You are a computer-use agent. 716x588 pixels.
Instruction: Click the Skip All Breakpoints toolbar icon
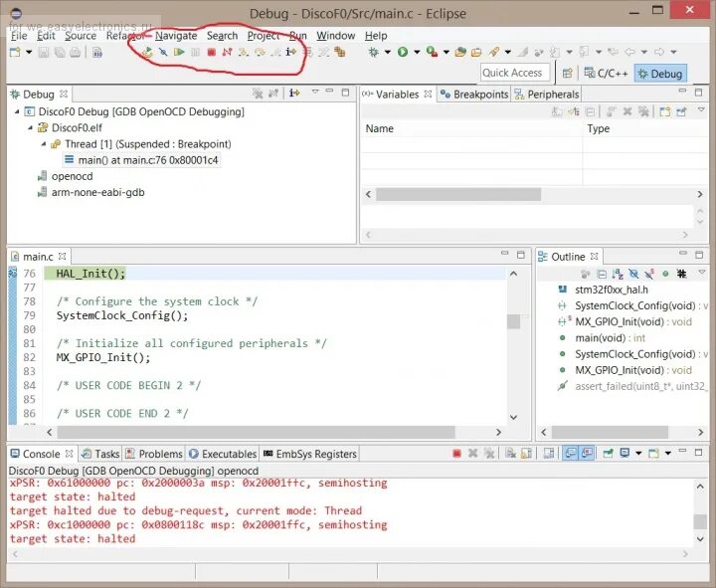click(163, 52)
